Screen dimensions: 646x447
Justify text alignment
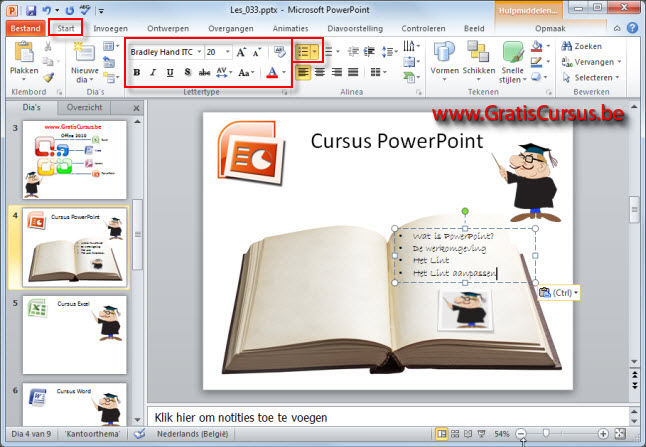(x=353, y=73)
